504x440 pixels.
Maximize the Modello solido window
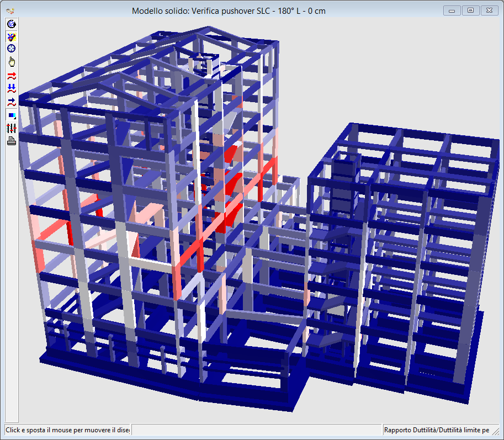point(470,10)
